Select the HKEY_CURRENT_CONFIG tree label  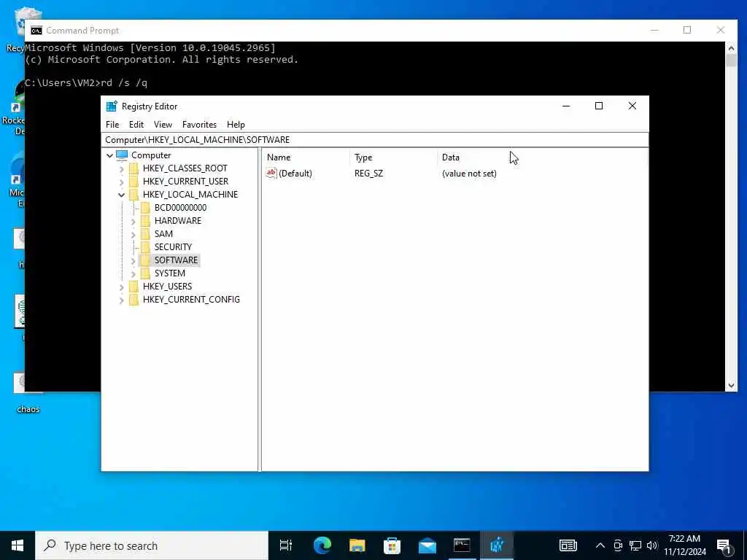point(191,299)
